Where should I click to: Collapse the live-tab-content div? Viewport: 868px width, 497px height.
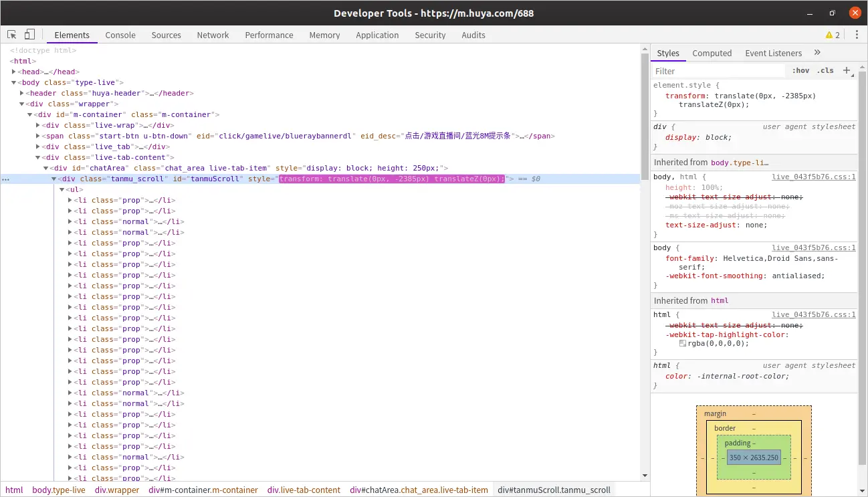pos(38,157)
